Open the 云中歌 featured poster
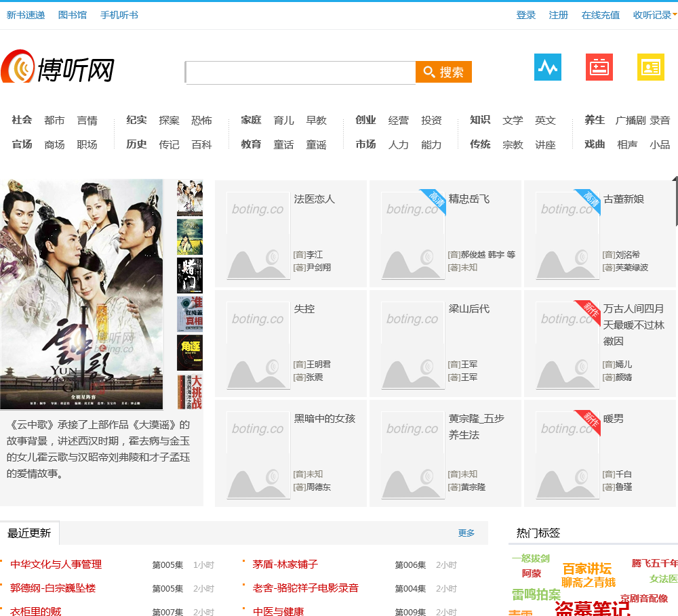 click(x=82, y=294)
